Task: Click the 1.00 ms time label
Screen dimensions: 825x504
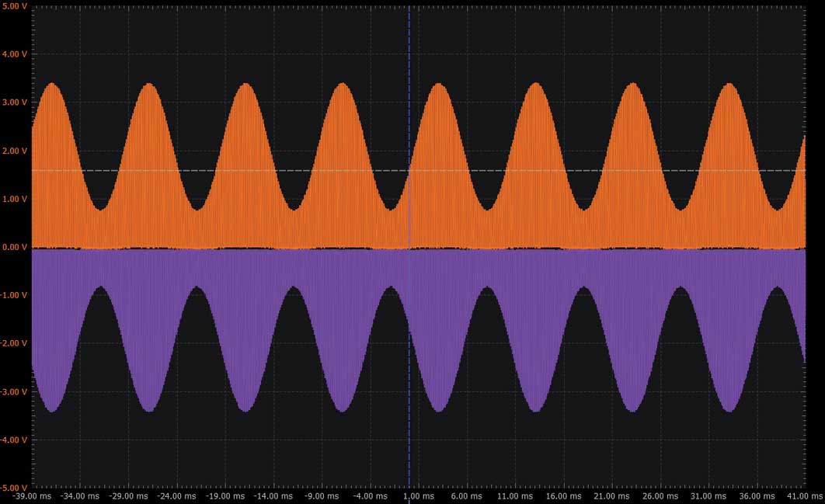Action: click(419, 496)
